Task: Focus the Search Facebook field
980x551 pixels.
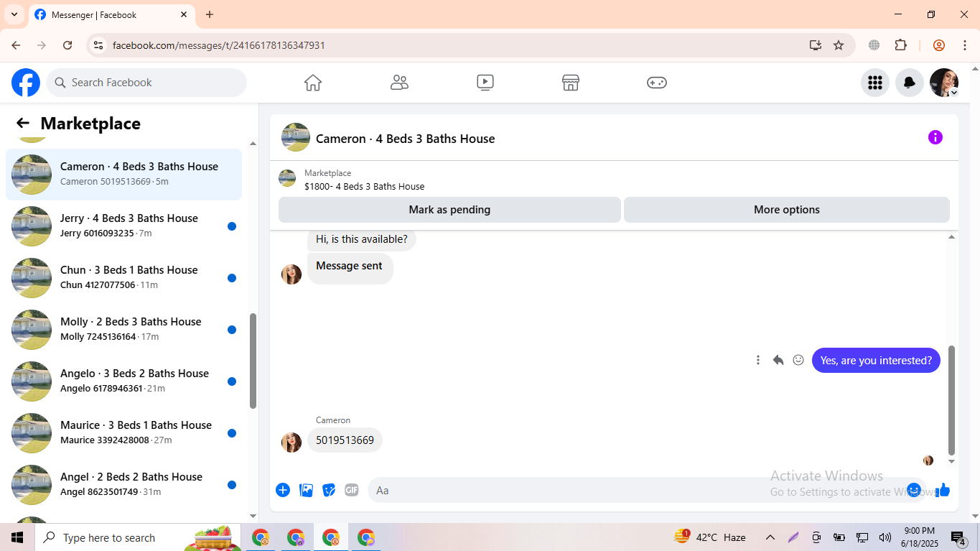Action: pos(146,83)
